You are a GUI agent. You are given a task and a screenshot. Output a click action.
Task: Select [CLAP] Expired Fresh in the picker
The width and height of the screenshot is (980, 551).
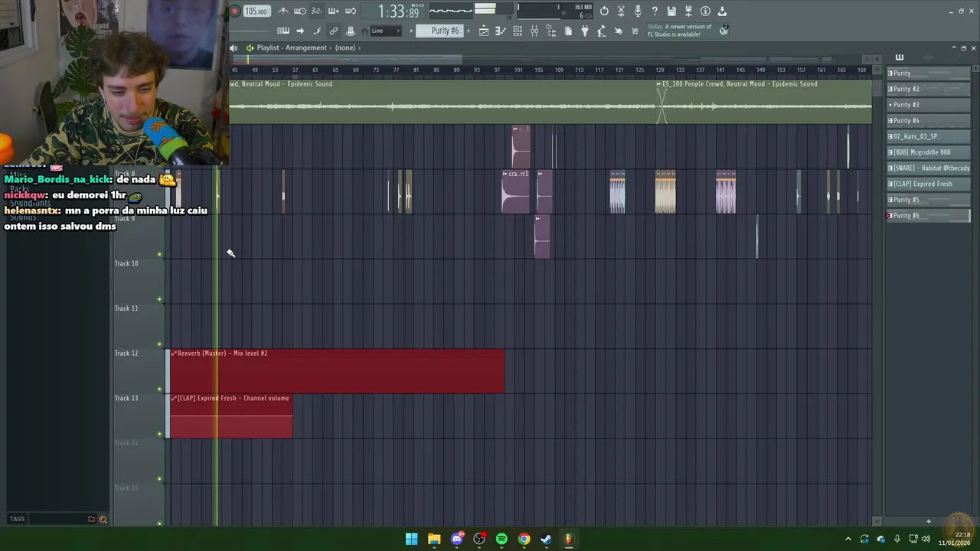(928, 184)
